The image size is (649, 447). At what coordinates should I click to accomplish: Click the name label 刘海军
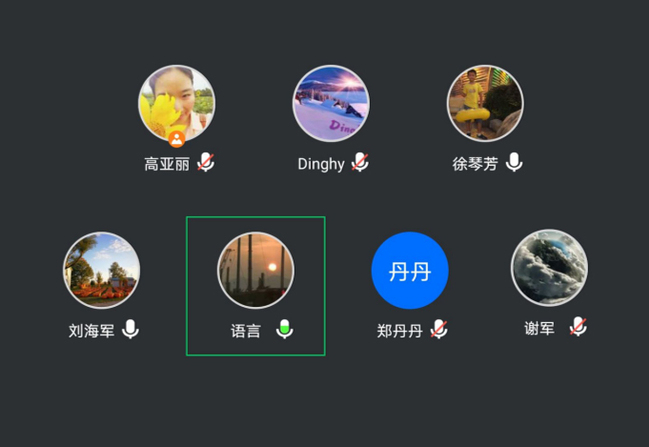pyautogui.click(x=91, y=331)
